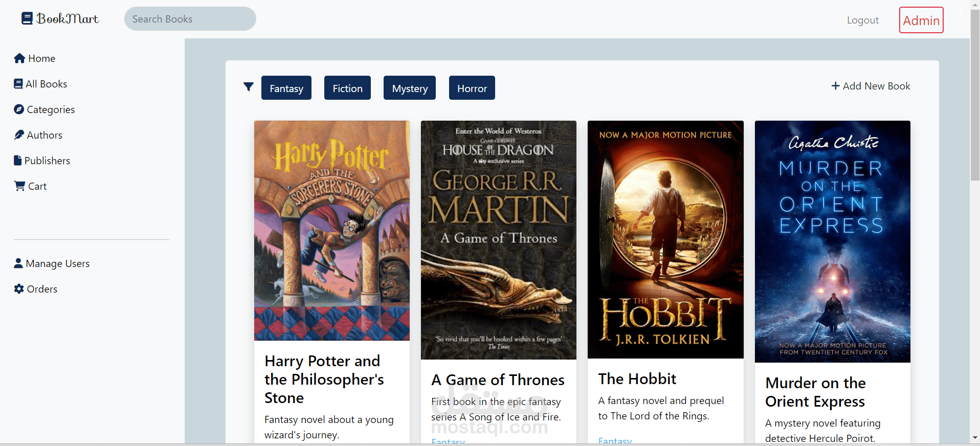Filter books by Fiction category
Viewport: 980px width, 446px height.
pos(347,88)
